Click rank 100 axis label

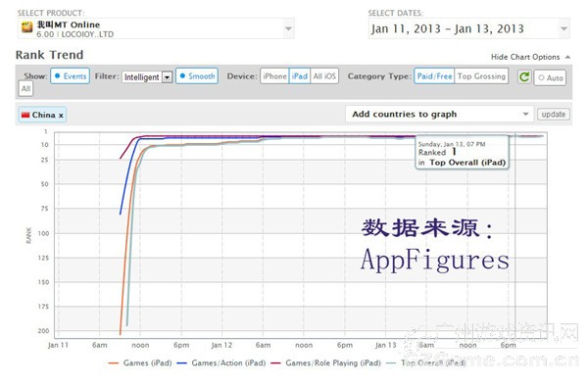tap(44, 233)
